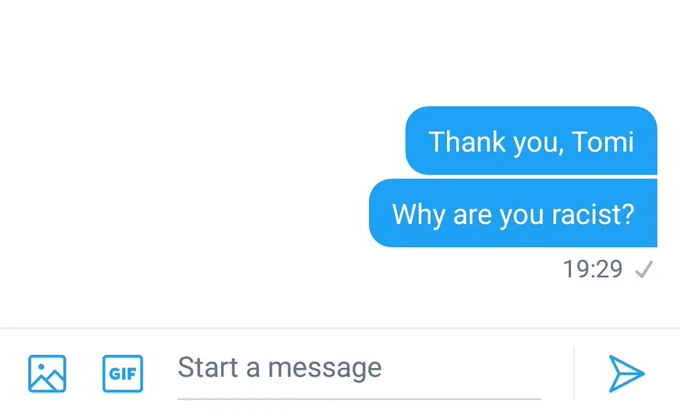The width and height of the screenshot is (680, 419).
Task: Click the "message" placeholder word in composer
Action: 325,369
